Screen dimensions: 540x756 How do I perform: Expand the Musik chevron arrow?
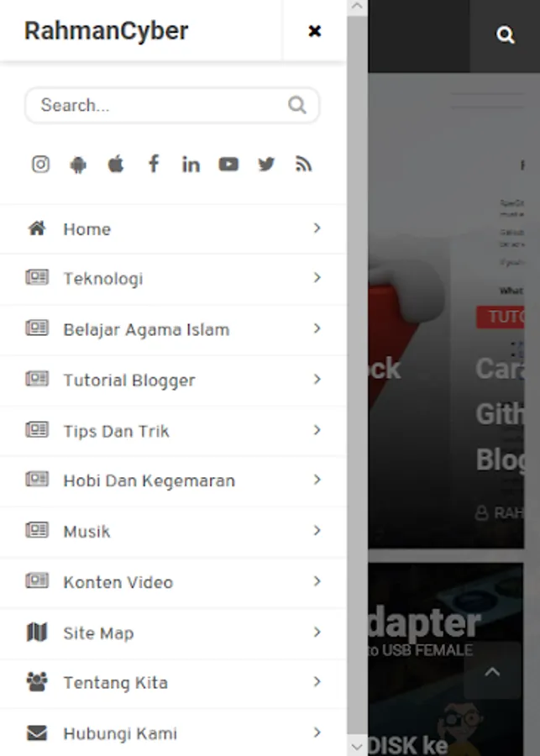pyautogui.click(x=317, y=530)
